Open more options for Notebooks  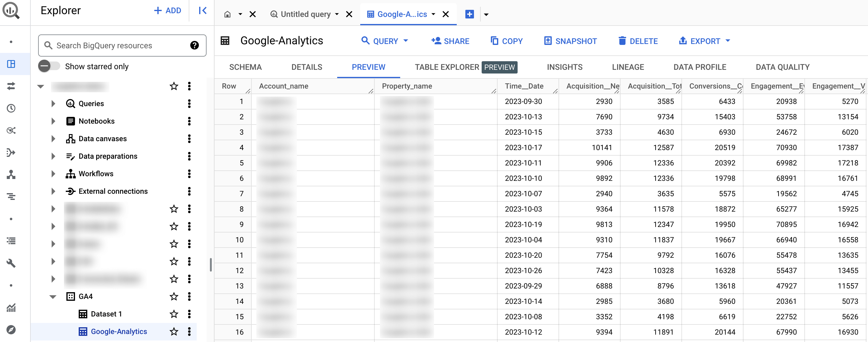click(x=189, y=121)
